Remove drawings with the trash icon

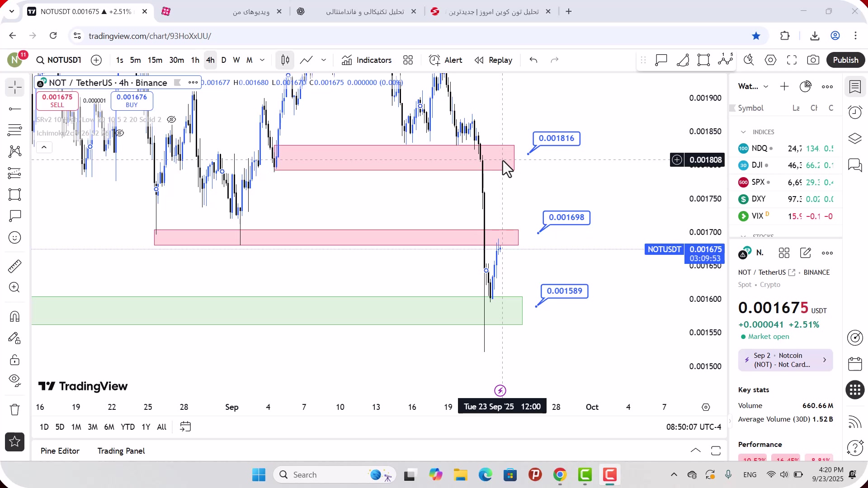15,409
